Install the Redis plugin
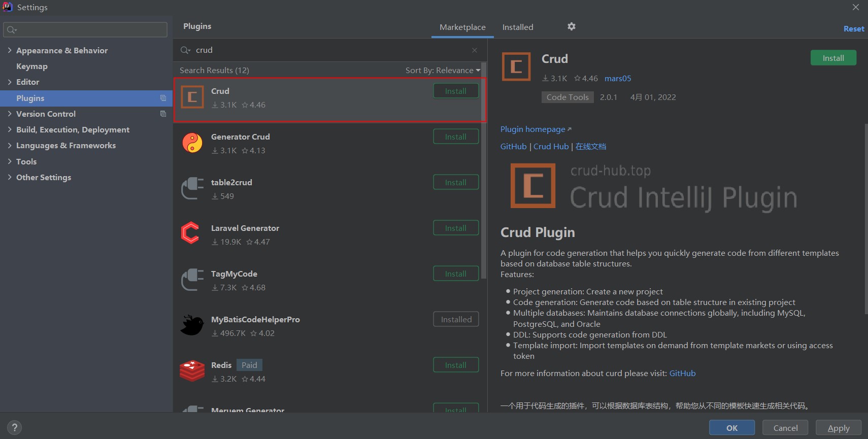868x439 pixels. click(x=456, y=365)
